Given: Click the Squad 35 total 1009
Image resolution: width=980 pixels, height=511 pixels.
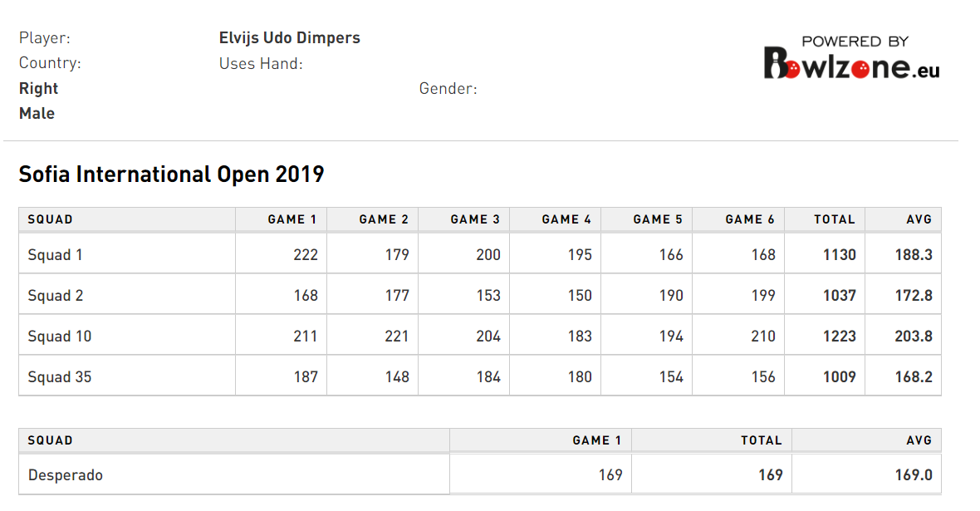Looking at the screenshot, I should (x=839, y=377).
